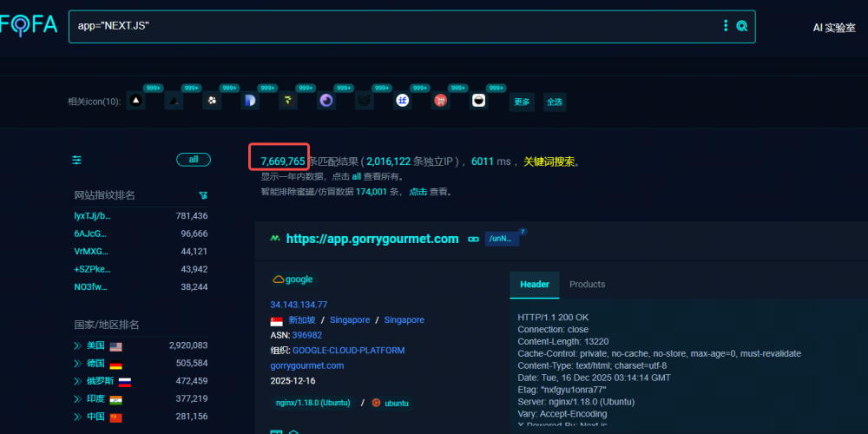This screenshot has height=434, width=868.
Task: Select the Header tab
Action: (534, 285)
